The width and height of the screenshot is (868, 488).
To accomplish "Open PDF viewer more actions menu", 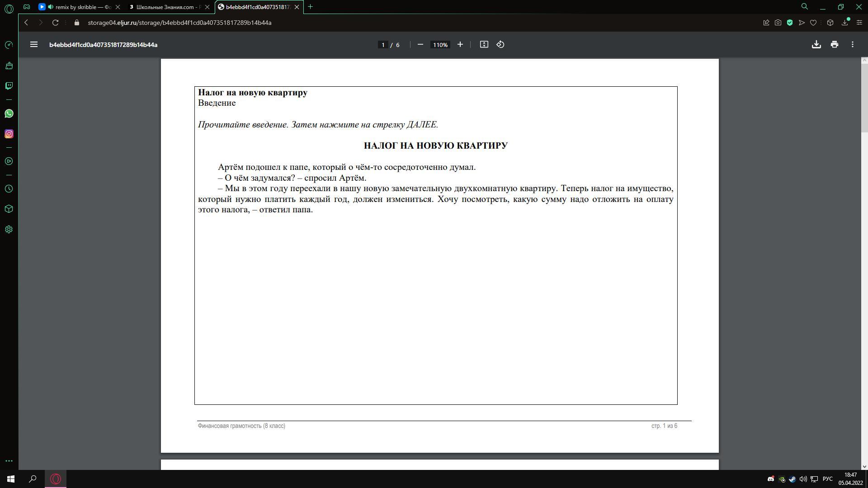I will (853, 44).
